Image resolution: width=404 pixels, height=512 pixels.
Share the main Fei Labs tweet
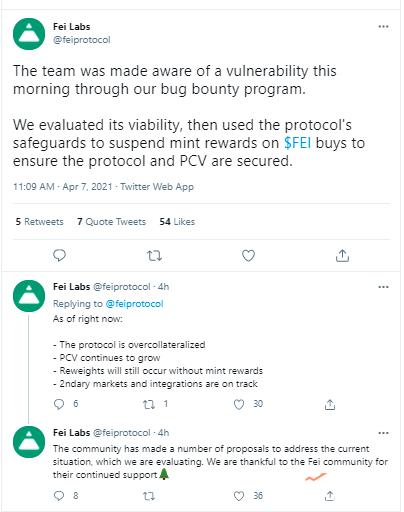pyautogui.click(x=342, y=255)
